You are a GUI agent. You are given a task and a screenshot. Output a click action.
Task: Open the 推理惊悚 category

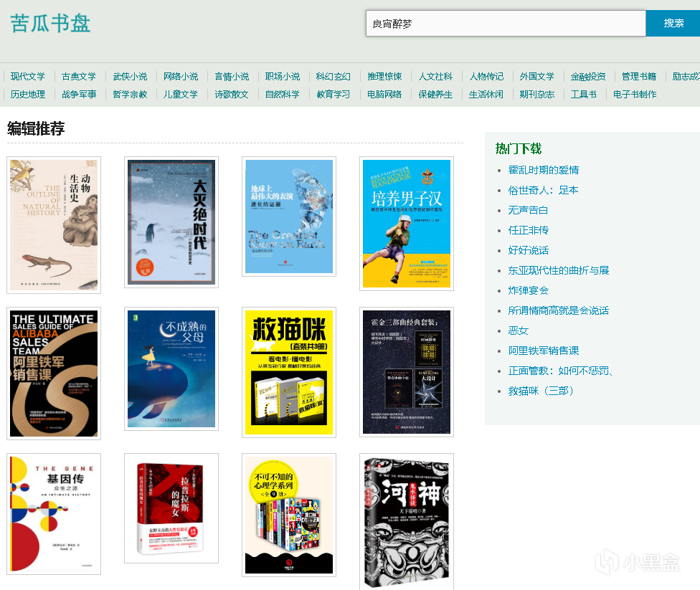tap(384, 76)
